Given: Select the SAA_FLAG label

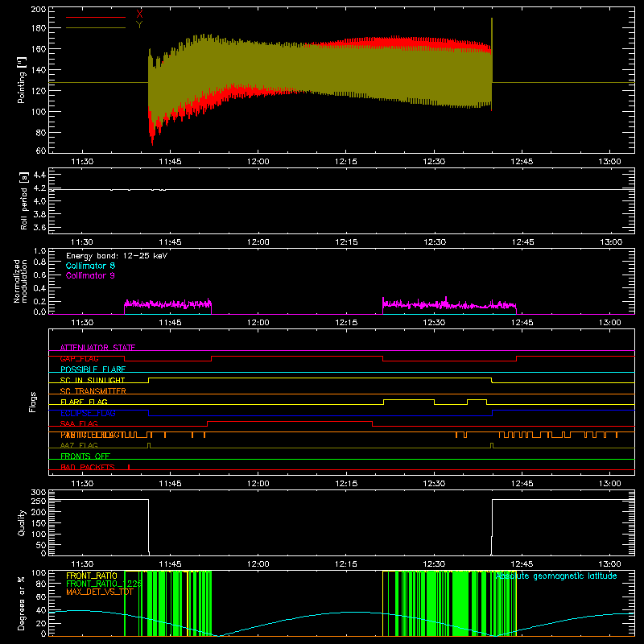Looking at the screenshot, I should pyautogui.click(x=79, y=423).
